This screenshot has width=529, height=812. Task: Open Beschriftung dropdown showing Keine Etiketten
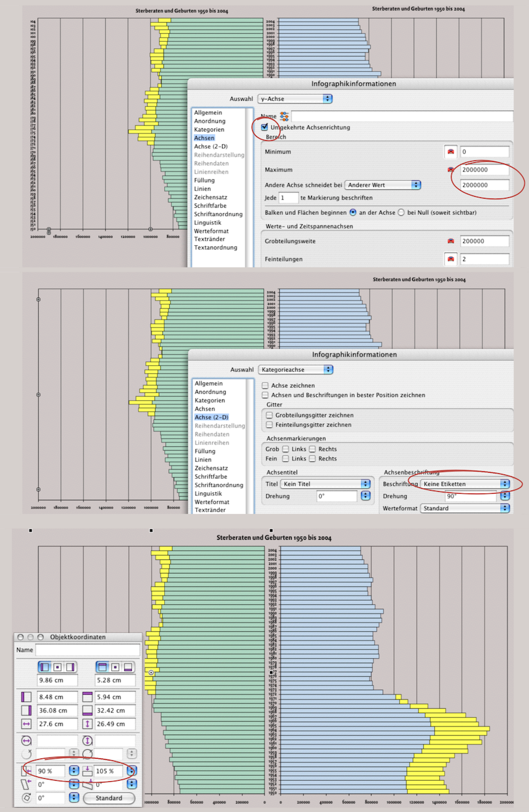464,484
